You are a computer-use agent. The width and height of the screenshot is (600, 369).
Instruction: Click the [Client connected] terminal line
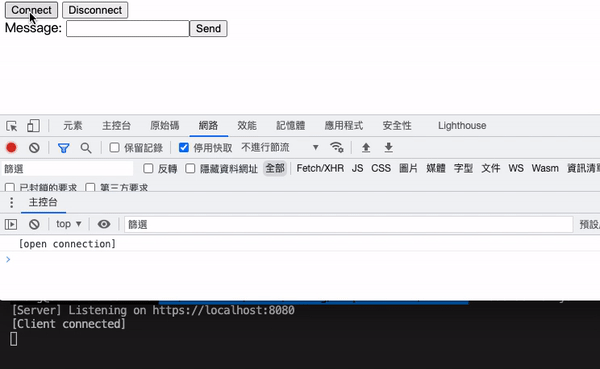pyautogui.click(x=68, y=324)
